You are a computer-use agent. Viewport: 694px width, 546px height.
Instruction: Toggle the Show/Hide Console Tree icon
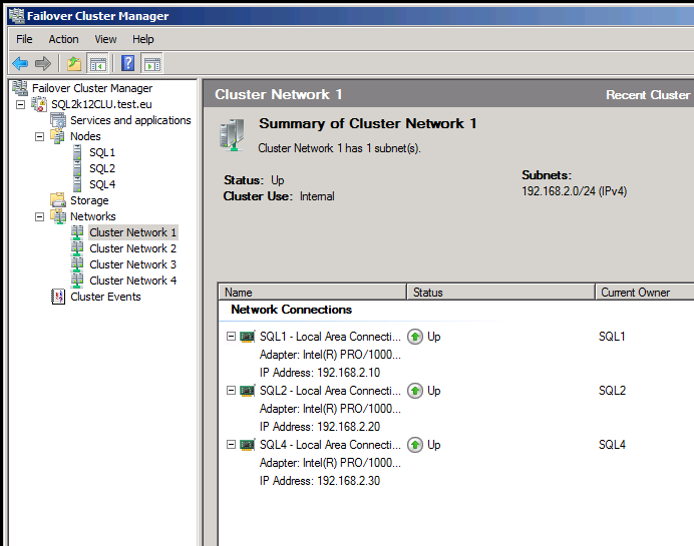pyautogui.click(x=98, y=64)
